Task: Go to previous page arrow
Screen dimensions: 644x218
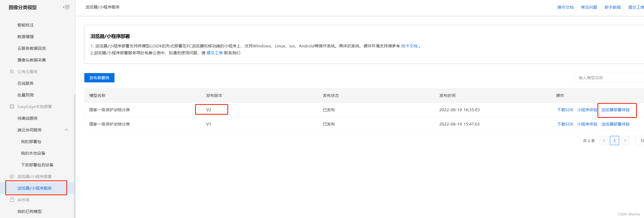Action: (604, 141)
